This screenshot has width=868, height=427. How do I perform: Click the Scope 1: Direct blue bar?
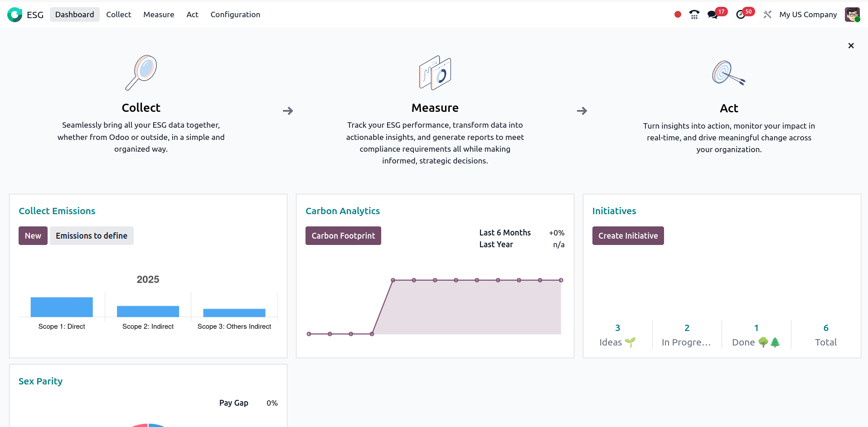(x=62, y=307)
